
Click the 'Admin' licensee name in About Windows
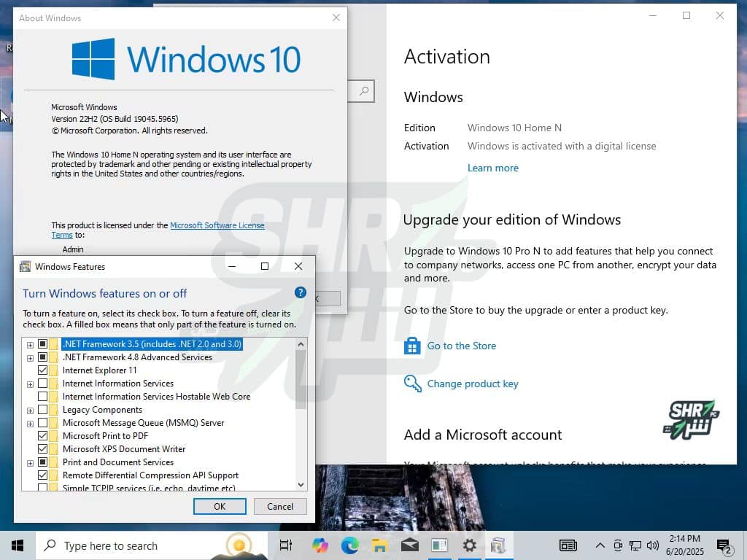pos(73,249)
